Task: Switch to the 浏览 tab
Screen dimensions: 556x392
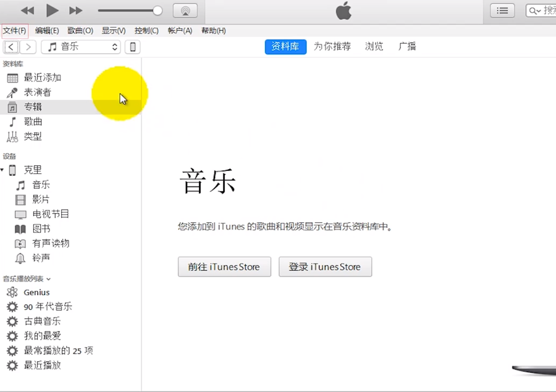Action: [x=374, y=46]
